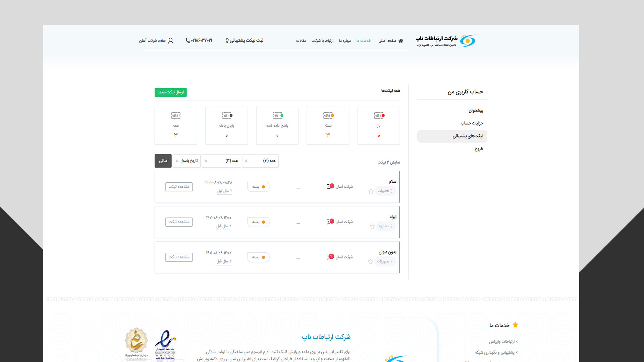
Task: Click the finished (پایان یافته) tickets icon
Action: click(x=227, y=116)
